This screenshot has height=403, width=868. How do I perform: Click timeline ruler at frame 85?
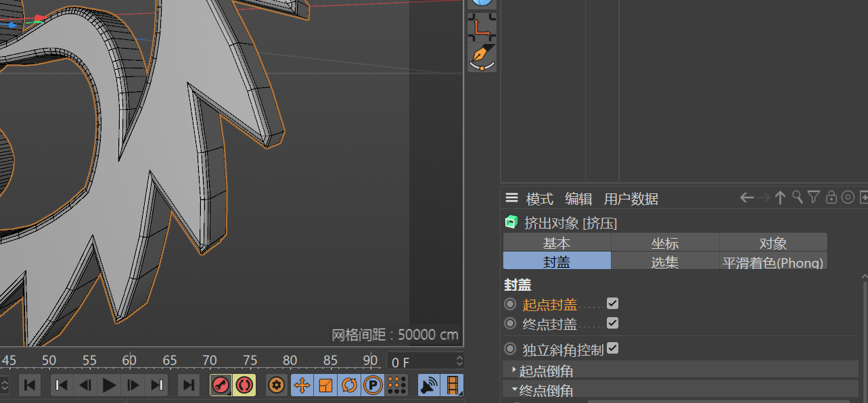pos(331,360)
